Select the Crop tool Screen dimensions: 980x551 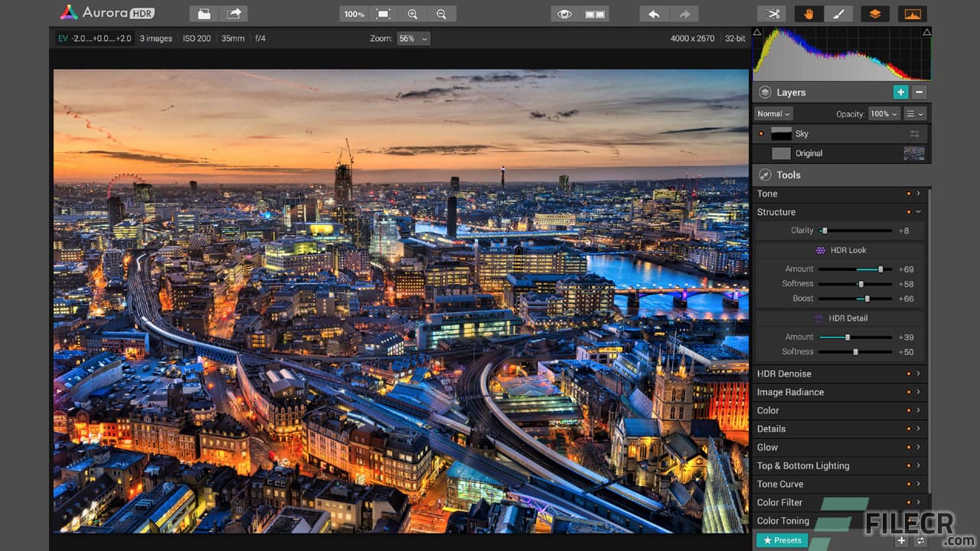coord(772,13)
